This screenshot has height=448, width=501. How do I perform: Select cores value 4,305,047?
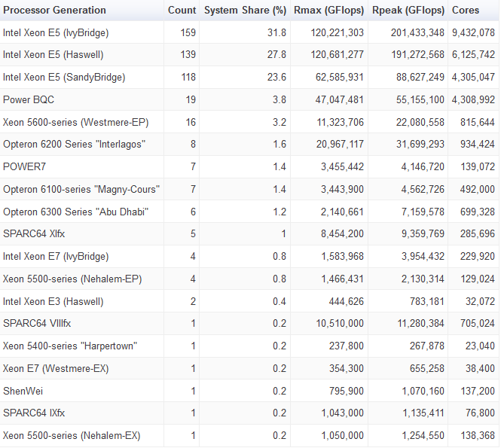pyautogui.click(x=473, y=78)
